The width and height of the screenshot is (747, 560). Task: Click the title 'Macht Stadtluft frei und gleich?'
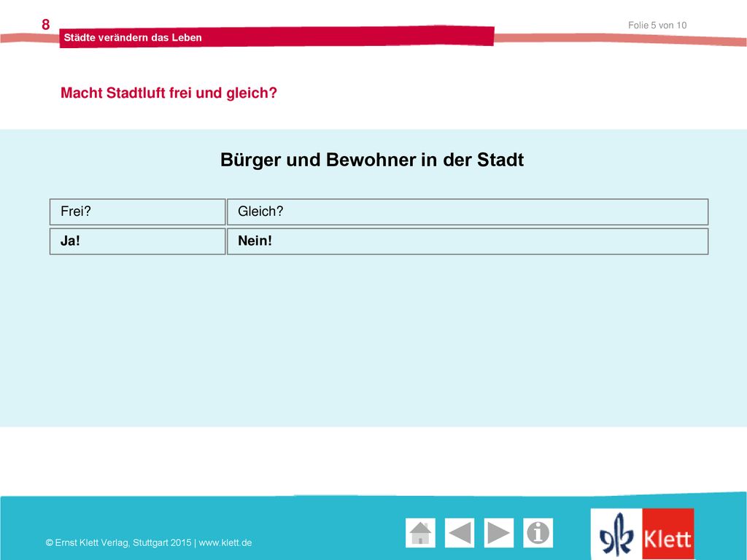(x=169, y=93)
